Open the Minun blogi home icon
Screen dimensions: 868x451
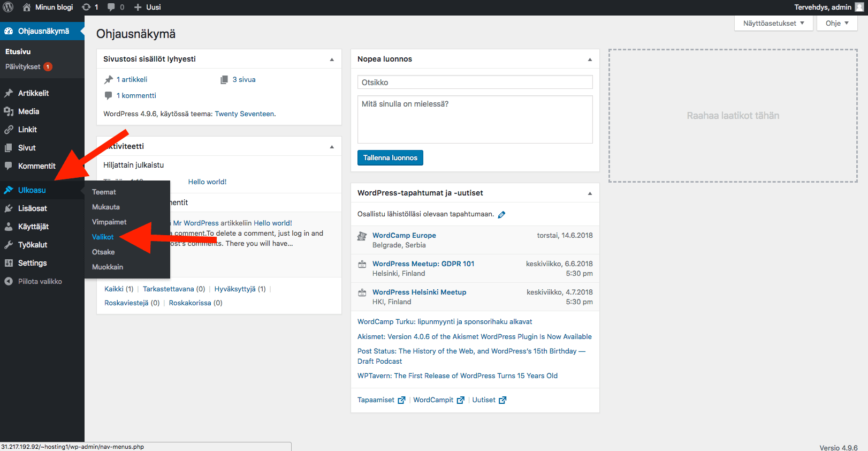(27, 7)
